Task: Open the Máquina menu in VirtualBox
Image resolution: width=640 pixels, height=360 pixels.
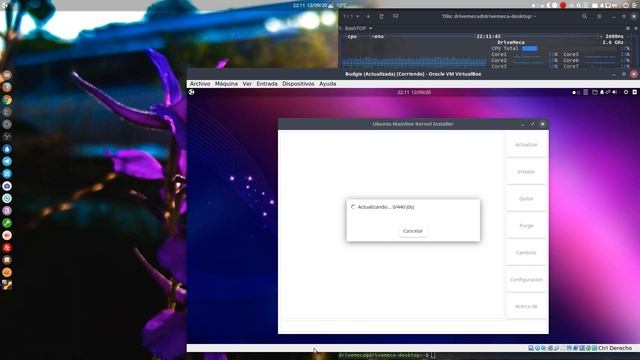Action: [226, 84]
